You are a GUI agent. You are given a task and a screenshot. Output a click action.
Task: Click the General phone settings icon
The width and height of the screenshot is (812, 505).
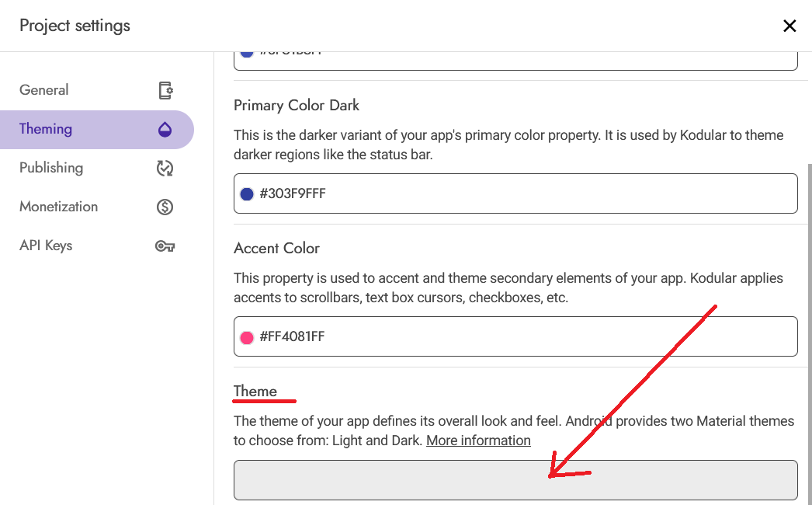[165, 90]
